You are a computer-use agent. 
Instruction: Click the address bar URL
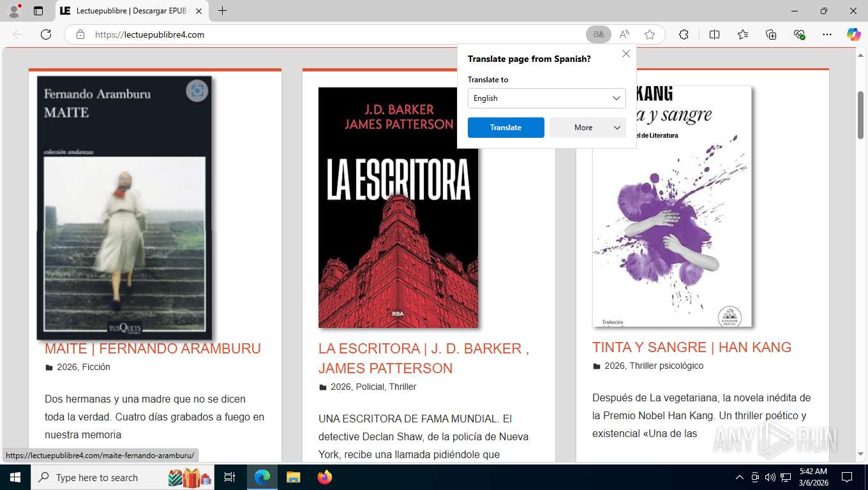tap(149, 34)
